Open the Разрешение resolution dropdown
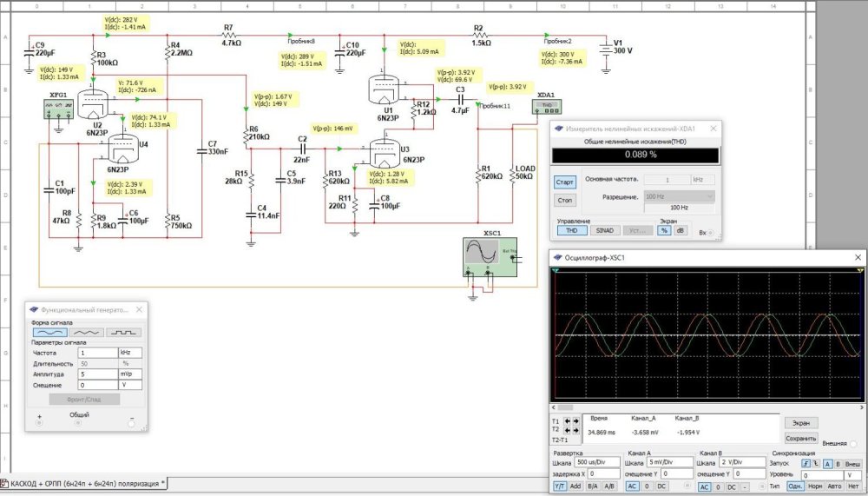The width and height of the screenshot is (868, 496). pos(681,197)
